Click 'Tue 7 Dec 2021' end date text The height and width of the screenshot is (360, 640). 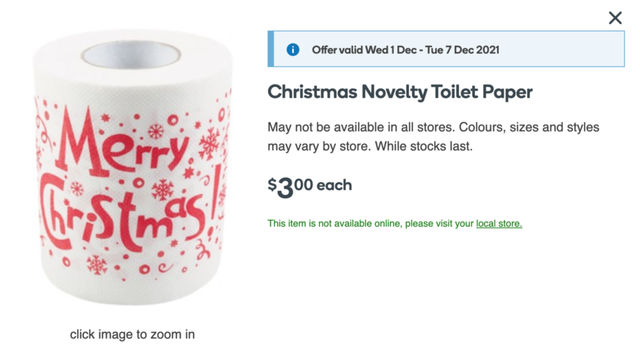(462, 50)
